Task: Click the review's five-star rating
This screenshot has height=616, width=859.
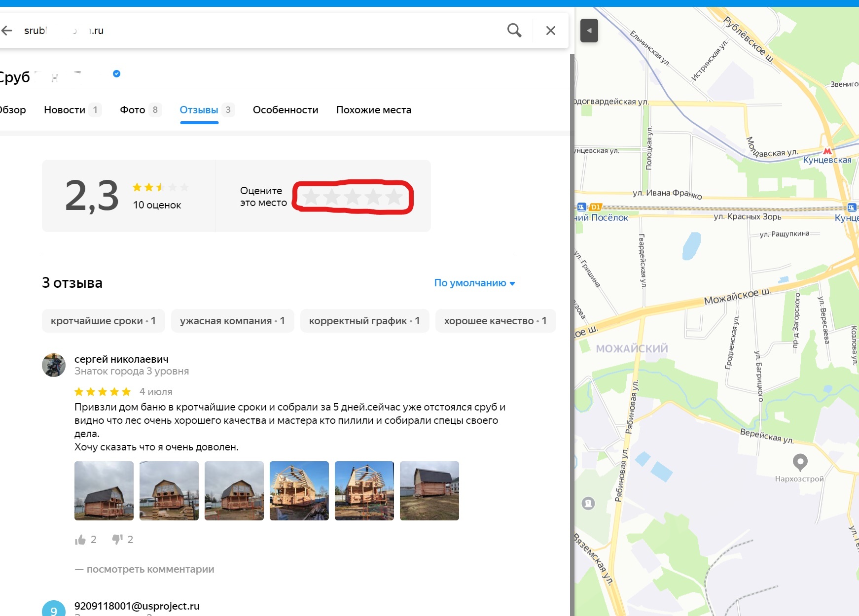Action: tap(103, 392)
